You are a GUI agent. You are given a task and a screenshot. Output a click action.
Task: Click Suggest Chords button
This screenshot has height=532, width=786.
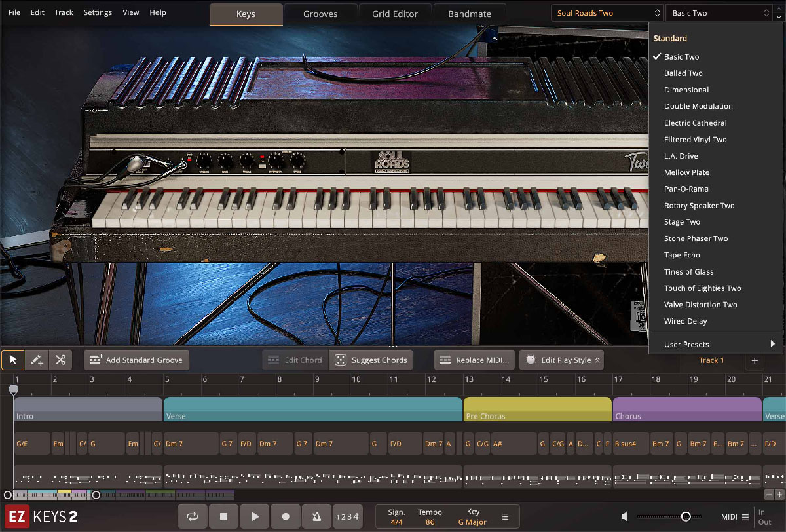click(x=371, y=360)
